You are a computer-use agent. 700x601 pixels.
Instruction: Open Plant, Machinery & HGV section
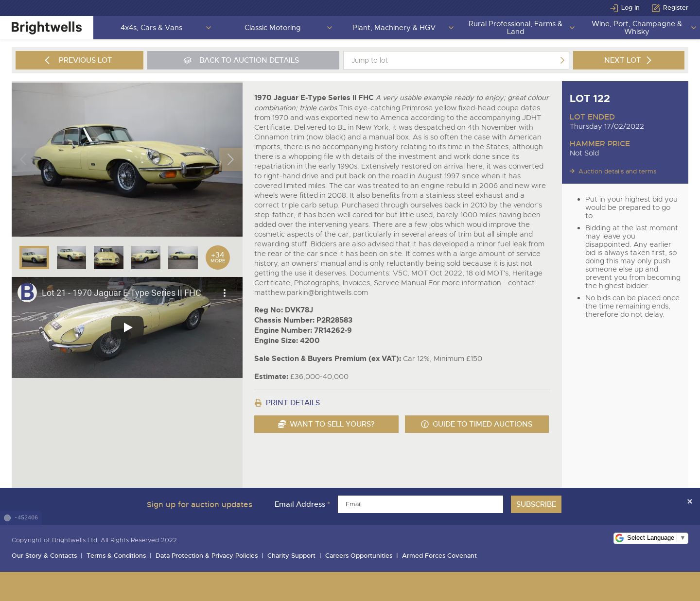click(394, 28)
